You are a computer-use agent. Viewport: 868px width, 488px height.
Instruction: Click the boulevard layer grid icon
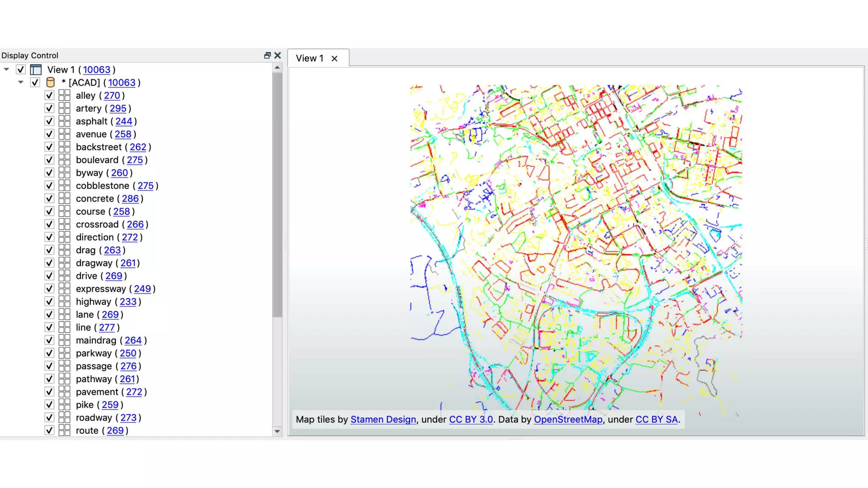(x=64, y=160)
